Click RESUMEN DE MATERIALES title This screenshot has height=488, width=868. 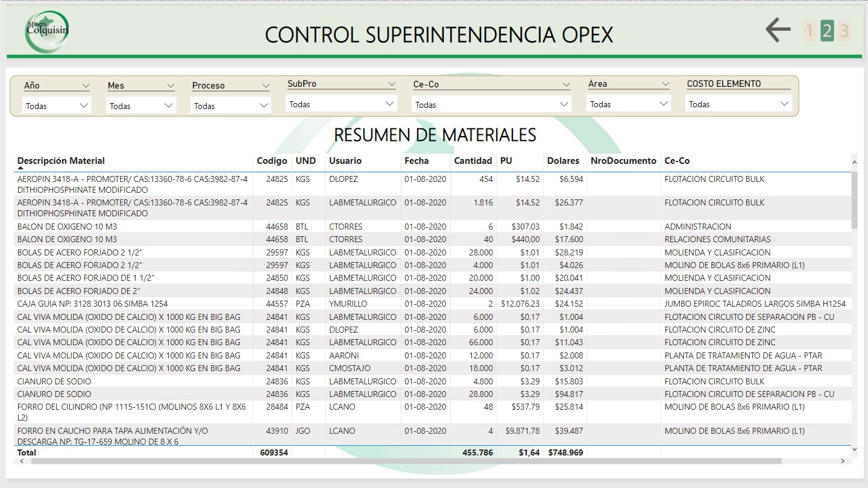(x=435, y=135)
